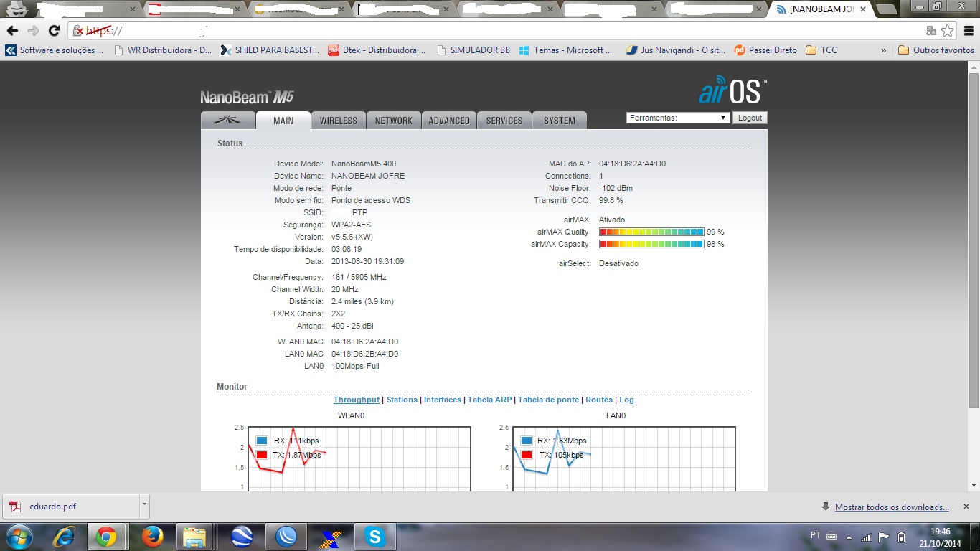Expand options arrow for eduardo.pdf download
This screenshot has height=551, width=980.
pyautogui.click(x=144, y=506)
